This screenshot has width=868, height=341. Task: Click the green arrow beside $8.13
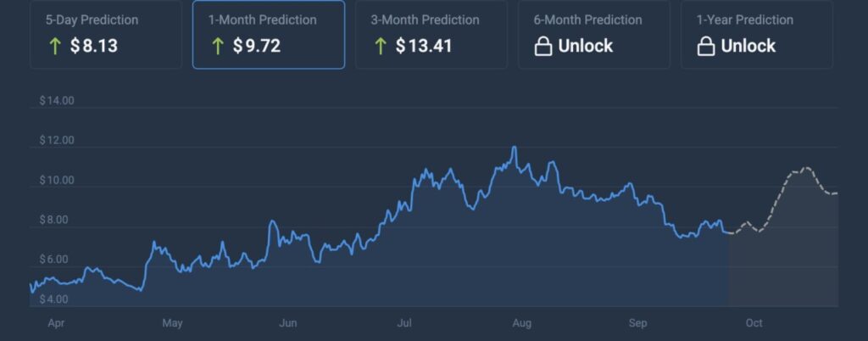[x=56, y=46]
